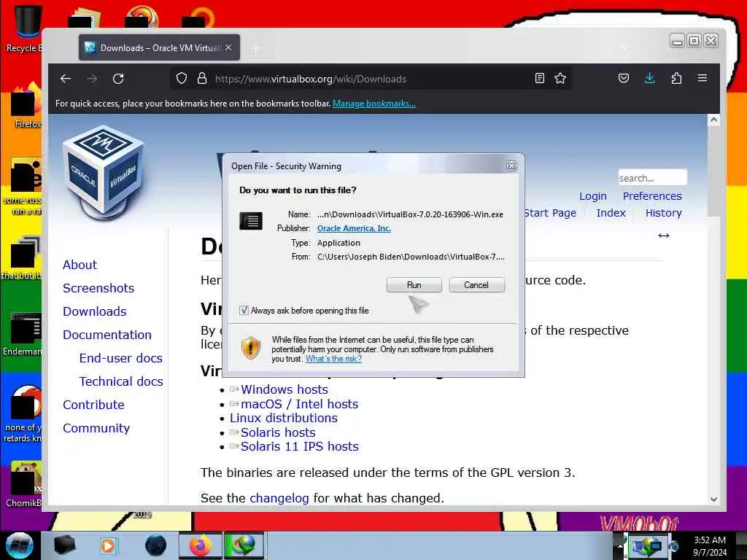Click the vertical scrollbar thumb
This screenshot has width=747, height=560.
[x=713, y=171]
